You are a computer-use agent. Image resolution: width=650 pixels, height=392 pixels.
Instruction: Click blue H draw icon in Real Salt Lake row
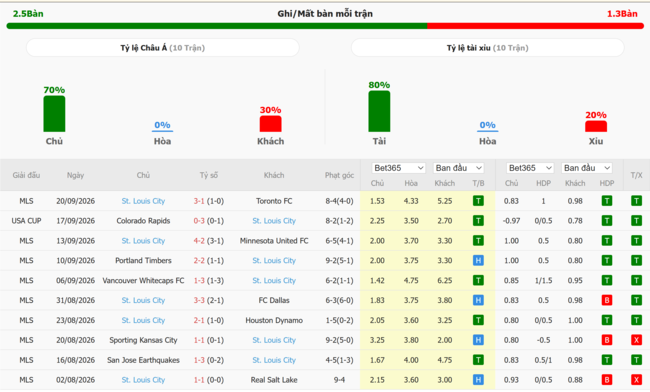(x=478, y=380)
